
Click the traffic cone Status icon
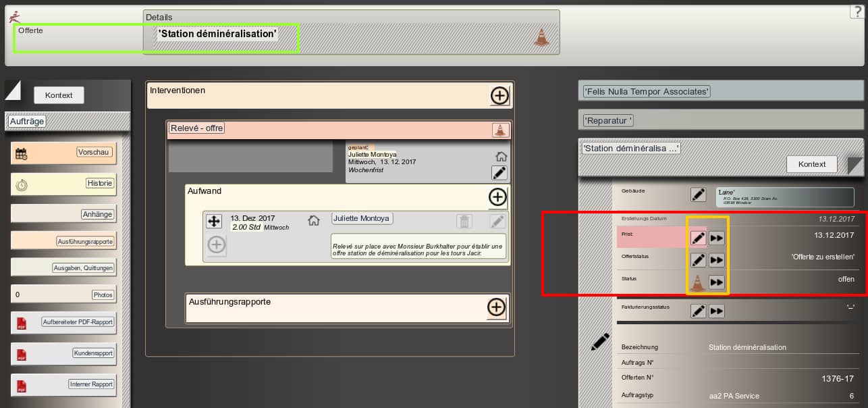(698, 282)
